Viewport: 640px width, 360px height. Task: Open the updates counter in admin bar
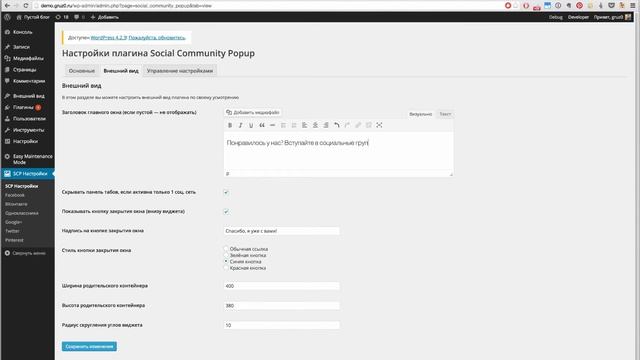click(x=62, y=17)
